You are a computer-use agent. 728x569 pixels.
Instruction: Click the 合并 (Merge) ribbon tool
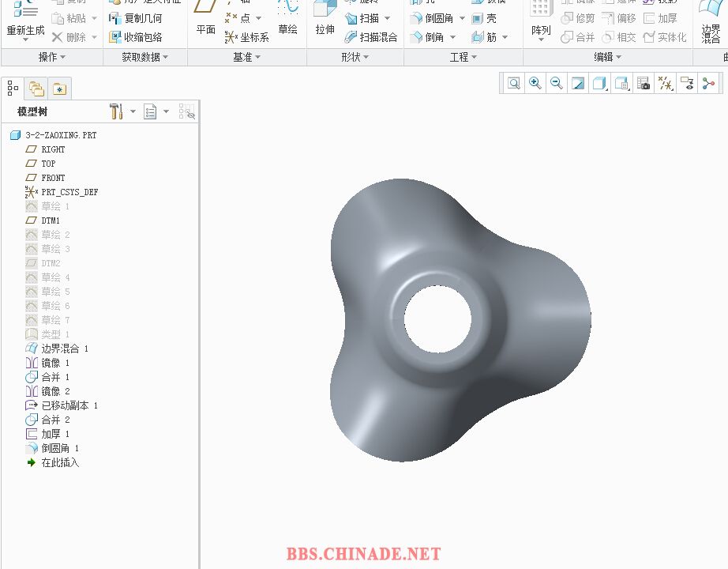(577, 37)
